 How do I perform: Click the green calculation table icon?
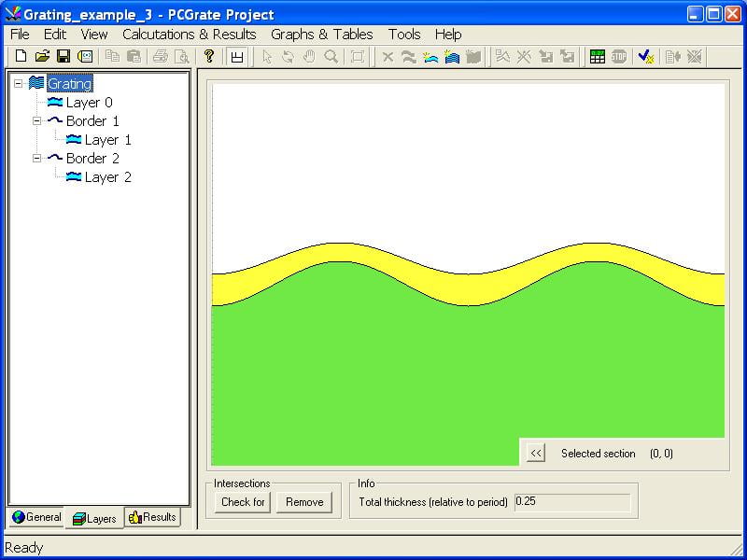coord(597,57)
